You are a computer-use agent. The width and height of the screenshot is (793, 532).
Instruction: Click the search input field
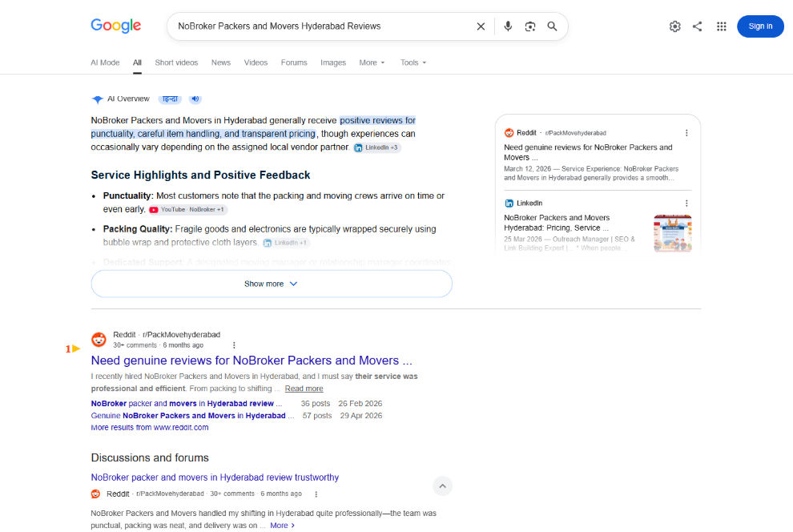pos(324,26)
